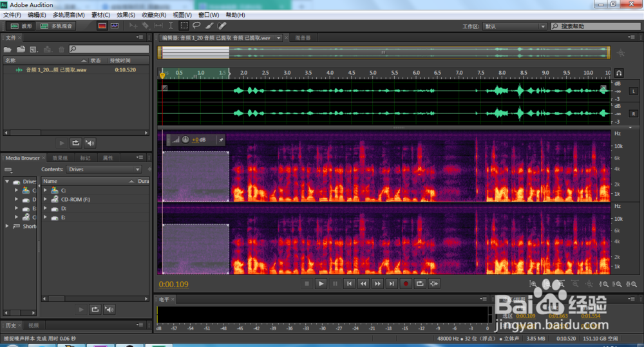Switch to Multitrack (多轨混音) view
Image resolution: width=644 pixels, height=347 pixels.
pyautogui.click(x=56, y=26)
